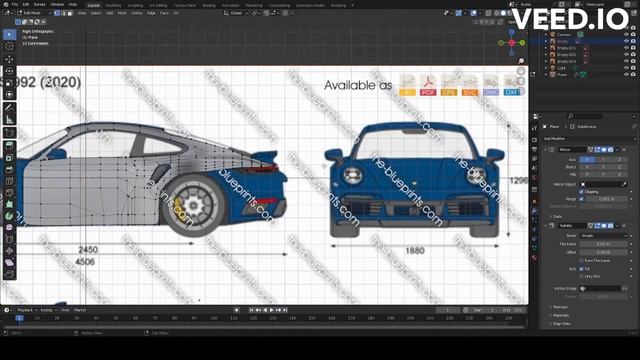Select the Smooth vertices tool
Screen dimensions: 640x360
9,227
